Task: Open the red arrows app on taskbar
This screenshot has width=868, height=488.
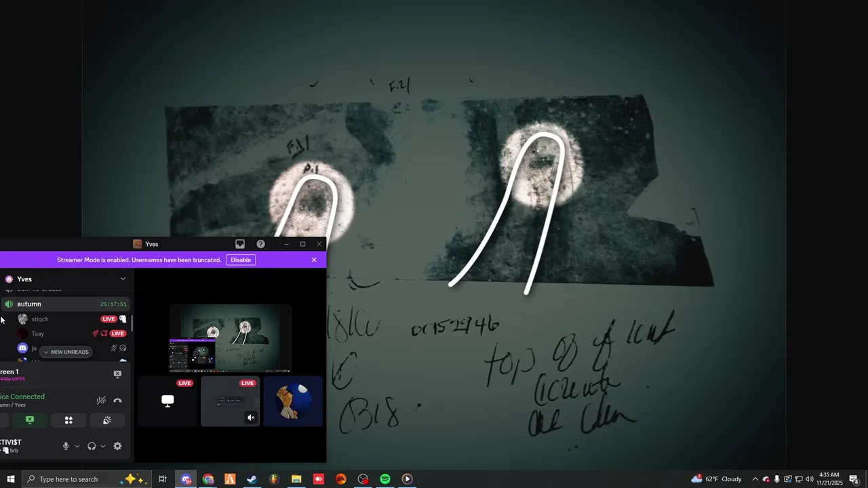Action: tap(319, 479)
